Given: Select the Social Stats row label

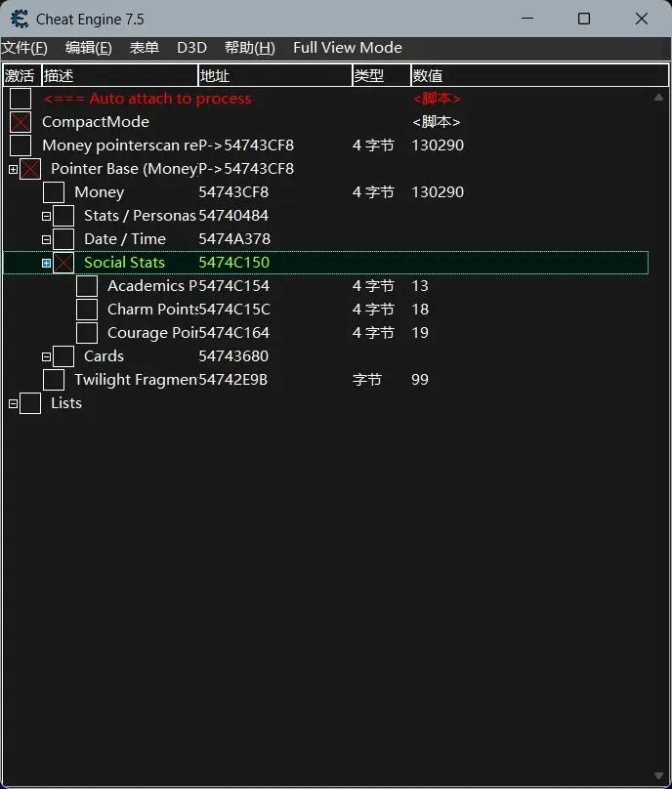Looking at the screenshot, I should click(124, 263).
